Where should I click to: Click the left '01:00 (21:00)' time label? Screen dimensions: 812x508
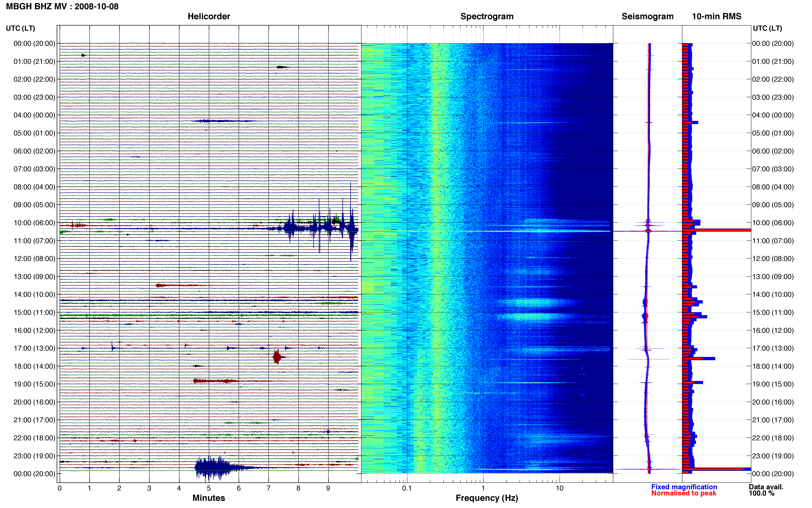pyautogui.click(x=34, y=62)
